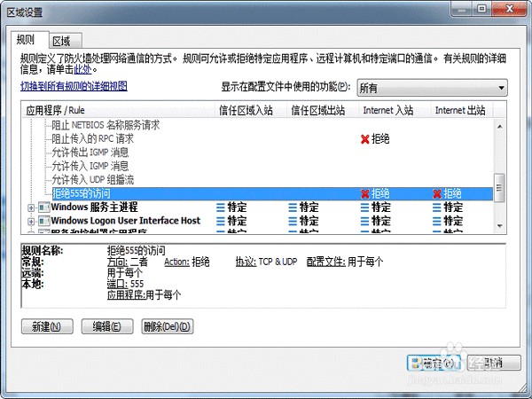Open the 区域 tab
Screen dimensions: 532x399
[65, 41]
